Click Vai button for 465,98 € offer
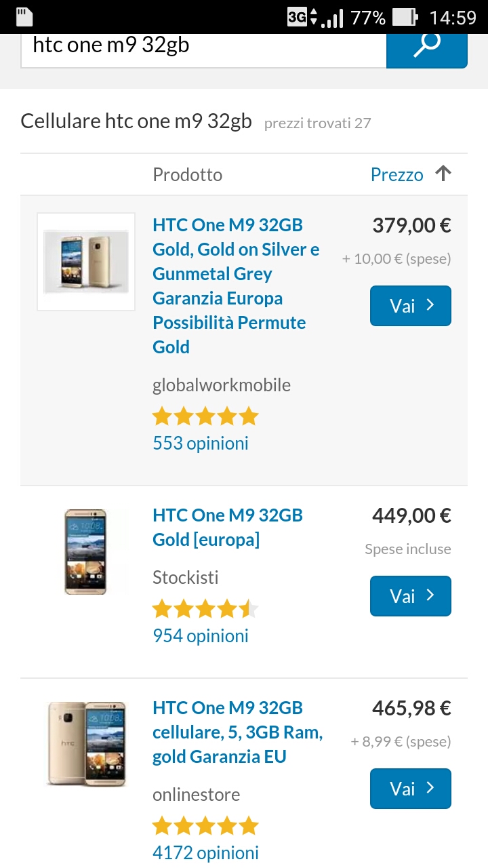 (x=410, y=789)
